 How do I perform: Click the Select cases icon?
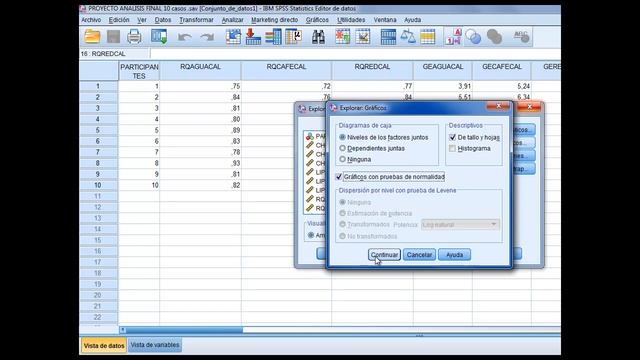point(427,37)
